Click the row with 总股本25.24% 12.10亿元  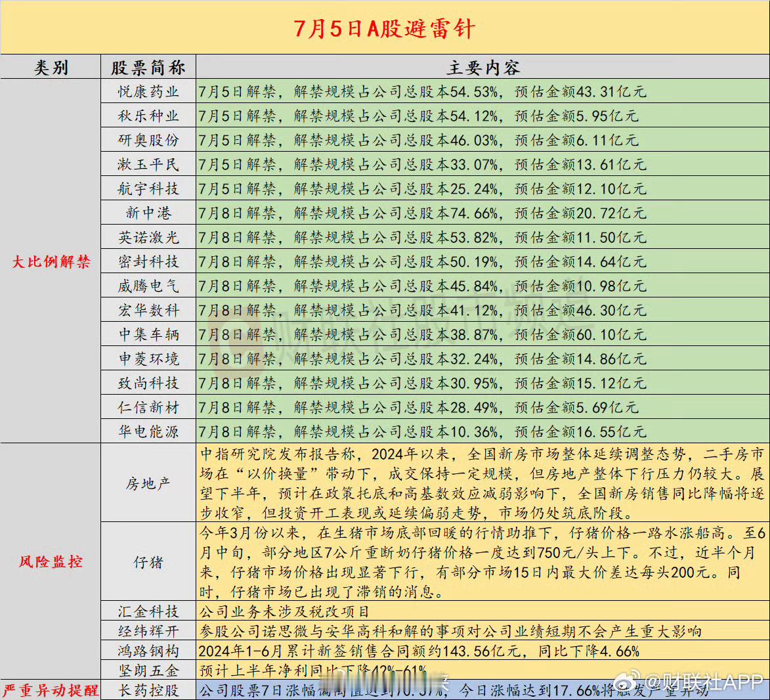[x=482, y=188]
